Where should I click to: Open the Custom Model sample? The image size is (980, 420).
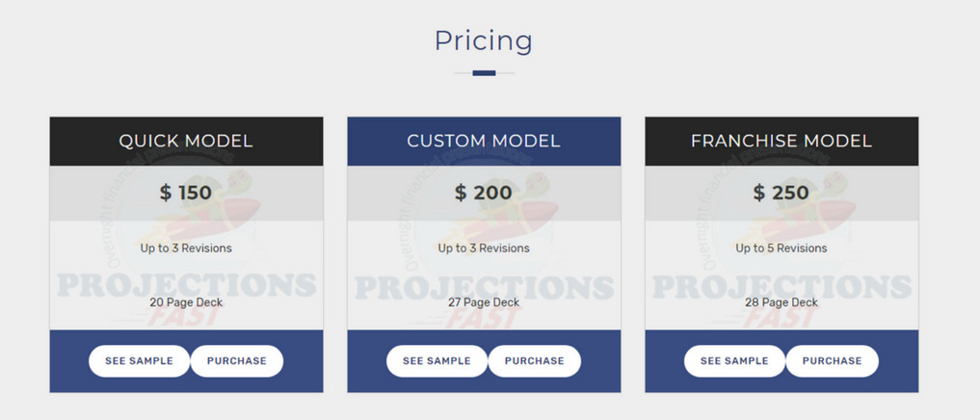(437, 361)
